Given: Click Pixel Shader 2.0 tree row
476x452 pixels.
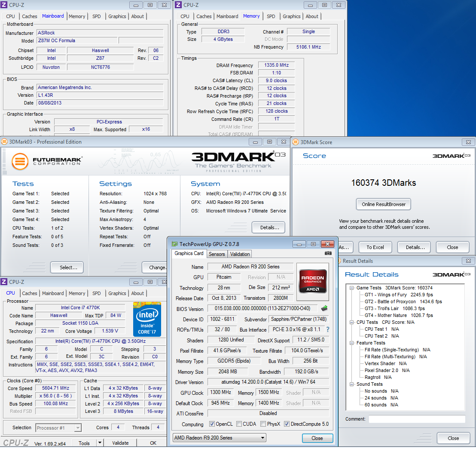Looking at the screenshot, I should pyautogui.click(x=387, y=370).
